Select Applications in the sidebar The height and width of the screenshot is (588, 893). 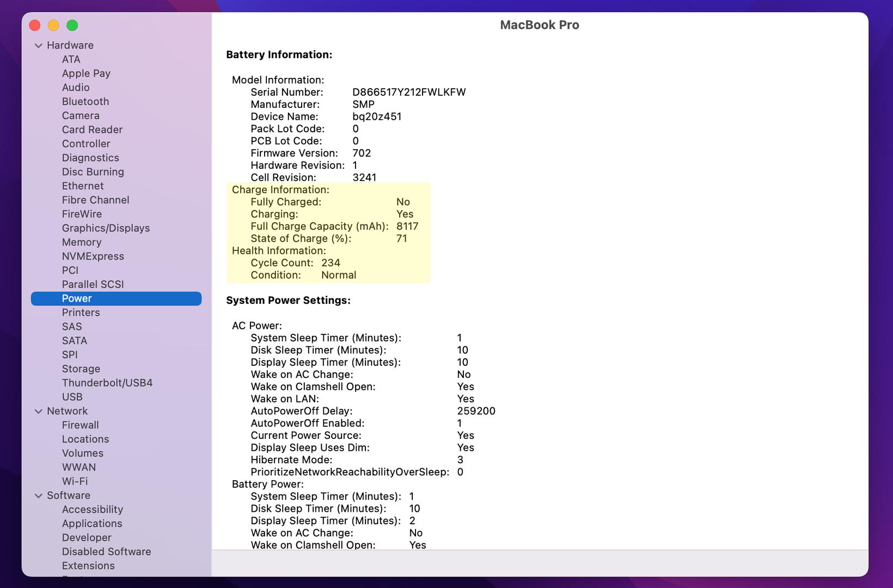(92, 524)
